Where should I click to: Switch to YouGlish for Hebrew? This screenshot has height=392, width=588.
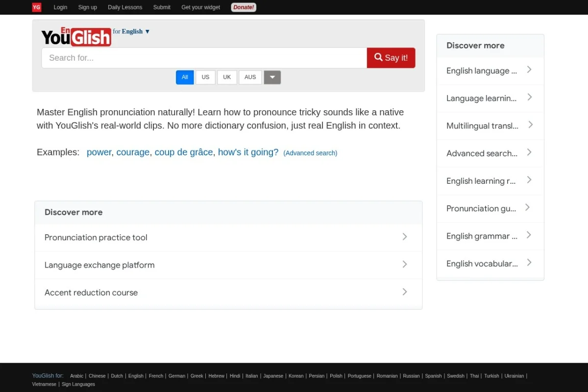[216, 376]
